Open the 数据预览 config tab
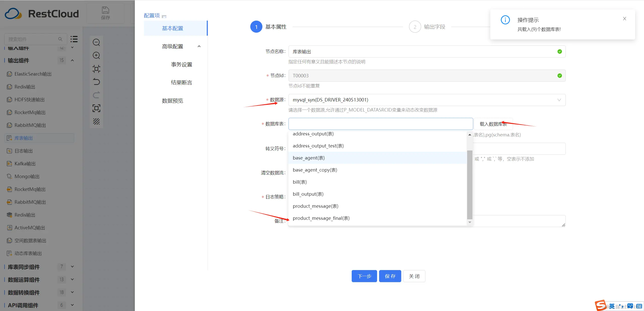The image size is (644, 311). [x=173, y=101]
